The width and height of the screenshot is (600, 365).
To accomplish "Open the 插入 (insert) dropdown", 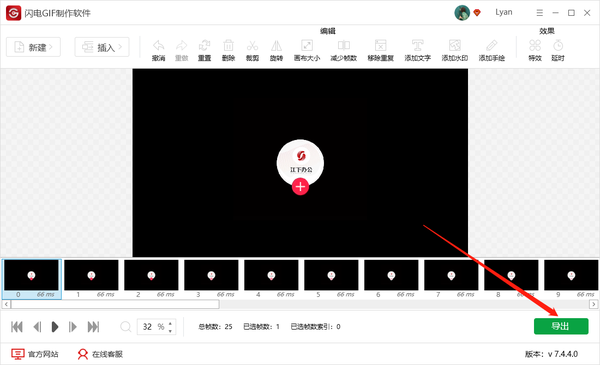I will (102, 47).
